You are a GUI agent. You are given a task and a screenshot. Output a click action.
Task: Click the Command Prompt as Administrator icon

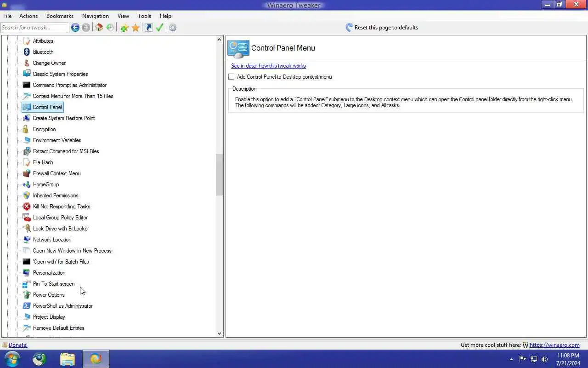tap(27, 85)
